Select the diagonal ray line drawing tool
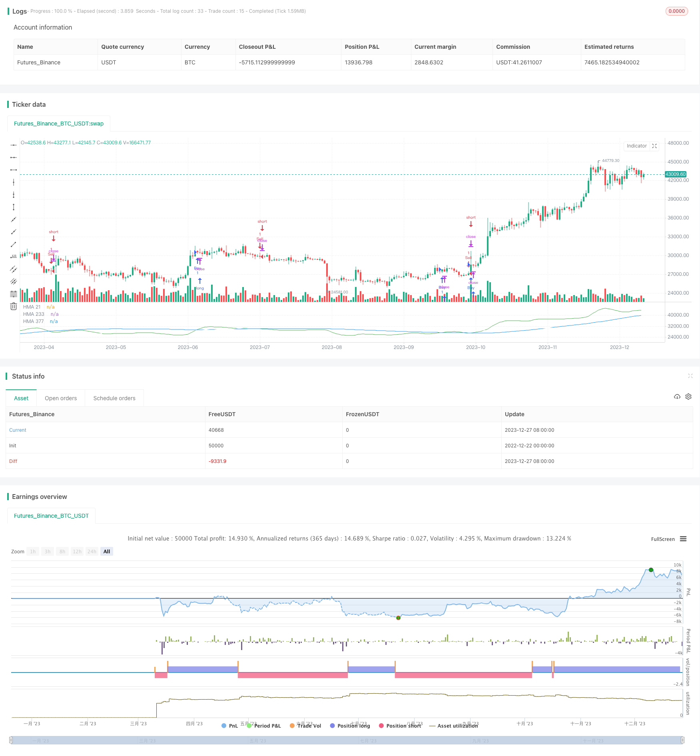Viewport: 700px width, 756px height. [14, 232]
